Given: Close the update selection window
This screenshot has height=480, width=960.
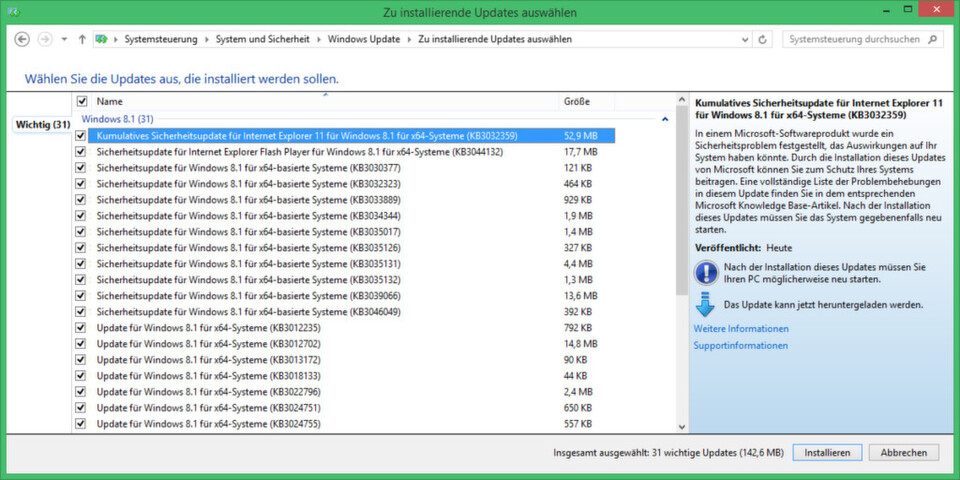Looking at the screenshot, I should point(936,9).
